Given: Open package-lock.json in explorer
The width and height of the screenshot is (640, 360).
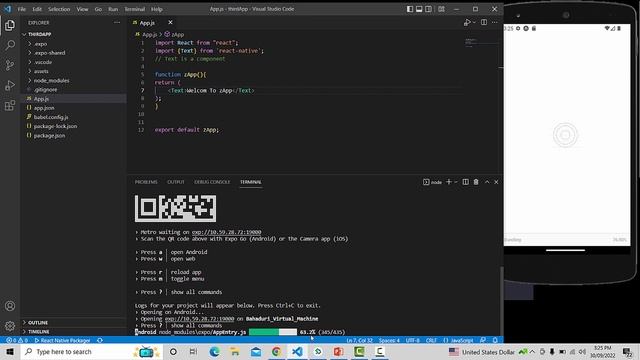Looking at the screenshot, I should point(73,126).
